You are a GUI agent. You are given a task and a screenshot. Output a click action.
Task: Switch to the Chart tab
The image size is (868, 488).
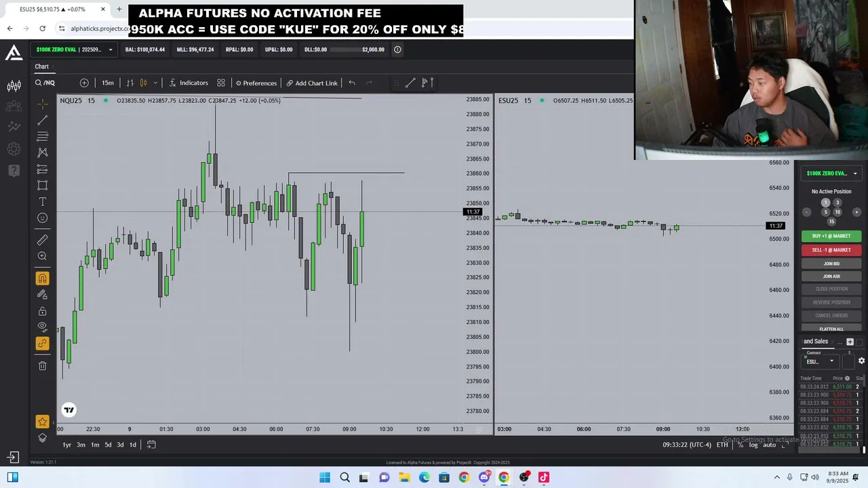[x=42, y=66]
